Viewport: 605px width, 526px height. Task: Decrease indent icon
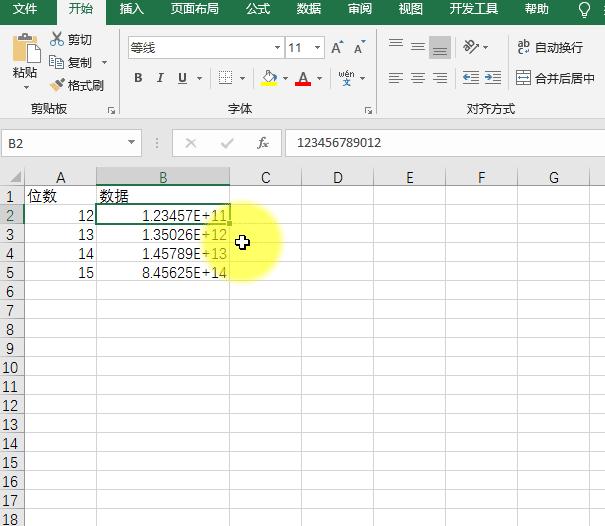pyautogui.click(x=471, y=78)
